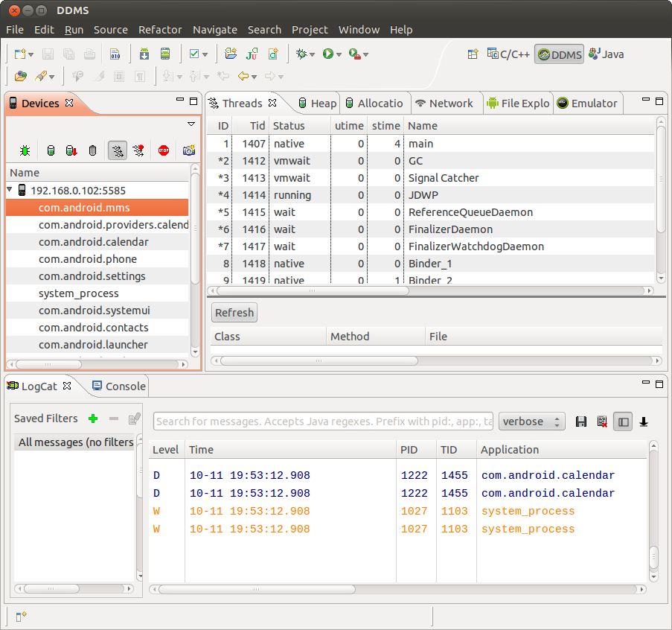Open the Devices view menu triangle
This screenshot has height=630, width=672.
pos(191,124)
